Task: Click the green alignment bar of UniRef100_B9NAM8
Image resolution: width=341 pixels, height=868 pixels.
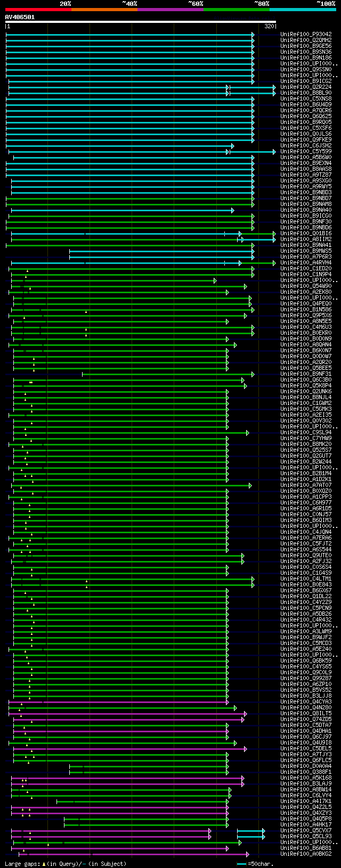Action: coord(130,204)
